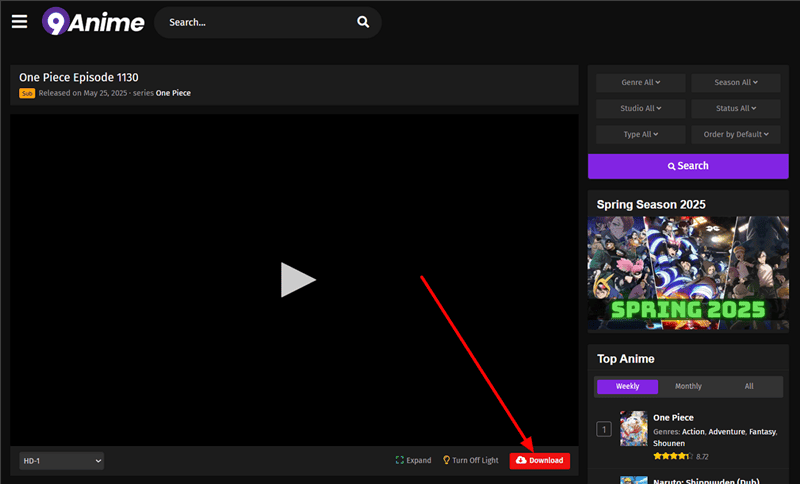
Task: Open the Status All filter
Action: tap(736, 109)
